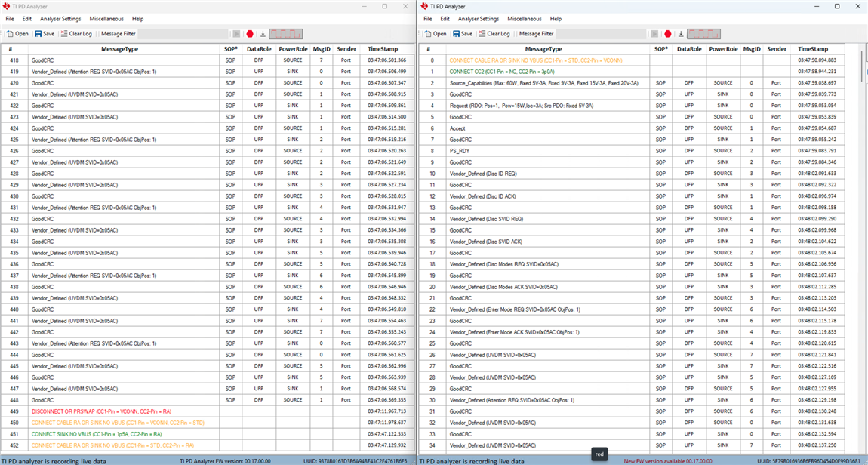
Task: Select the red DISCONNECT OR PRSWAP row 449
Action: [x=207, y=411]
